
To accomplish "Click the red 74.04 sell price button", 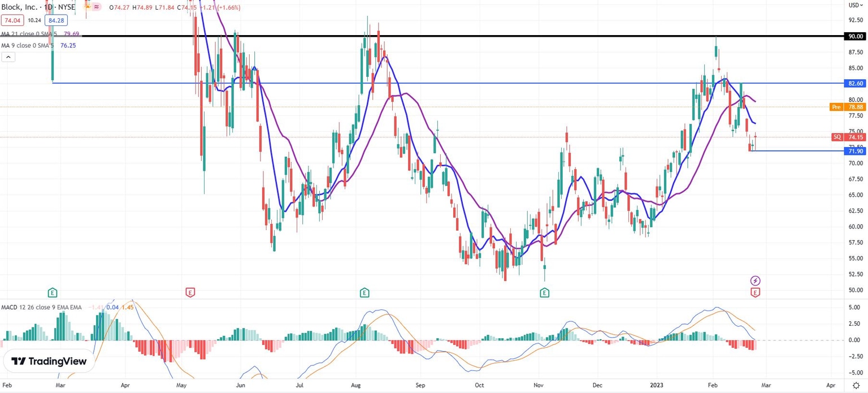I will pos(11,21).
